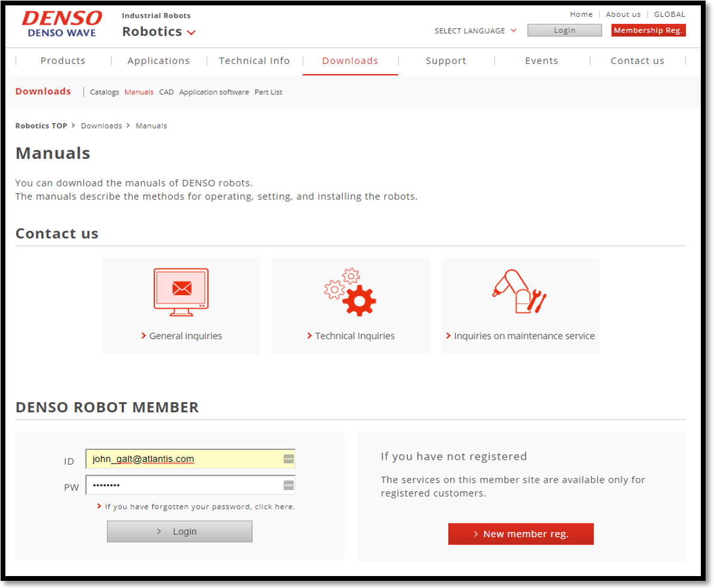The width and height of the screenshot is (714, 588).
Task: Click the maintenance service robot arm icon
Action: tap(520, 292)
